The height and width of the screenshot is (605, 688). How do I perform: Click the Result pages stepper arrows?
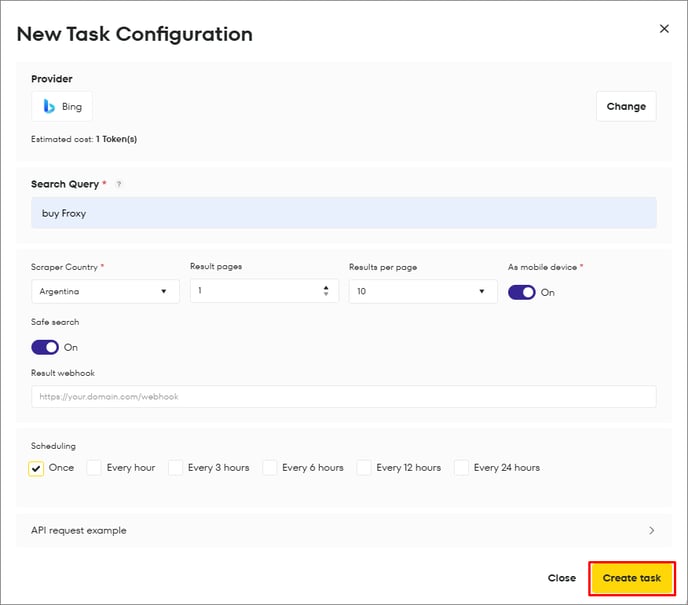326,290
